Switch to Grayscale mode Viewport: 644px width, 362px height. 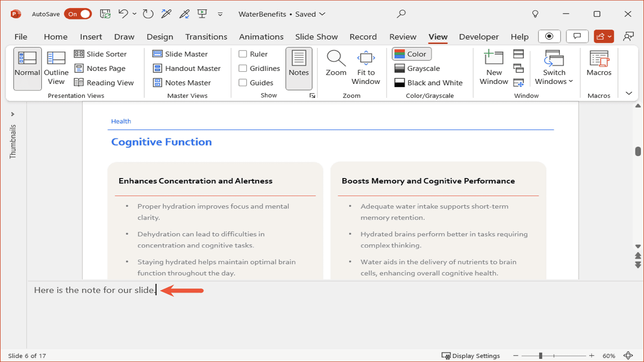pos(417,68)
